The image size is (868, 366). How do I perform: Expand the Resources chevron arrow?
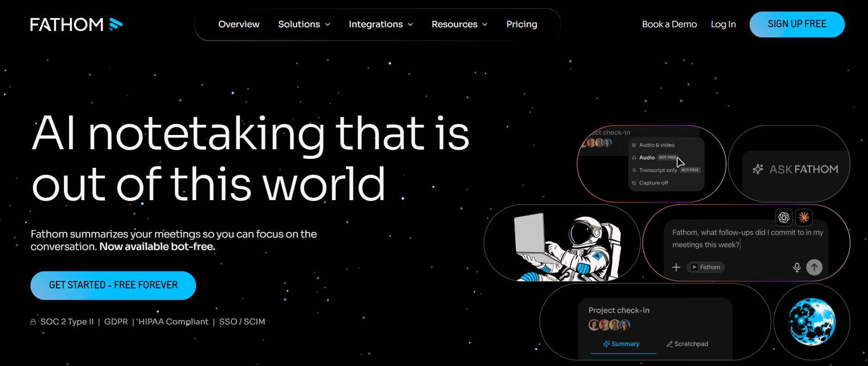coord(485,24)
